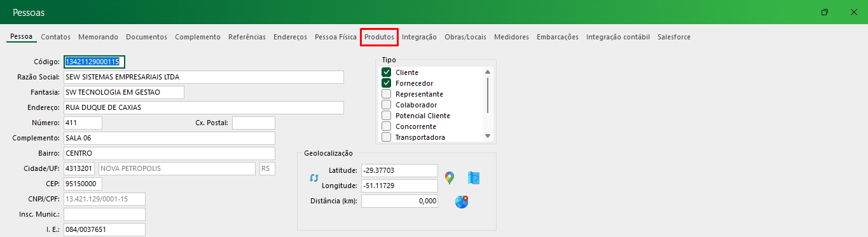Click the empty Cx. Postal field
The image size is (868, 237).
click(x=254, y=123)
